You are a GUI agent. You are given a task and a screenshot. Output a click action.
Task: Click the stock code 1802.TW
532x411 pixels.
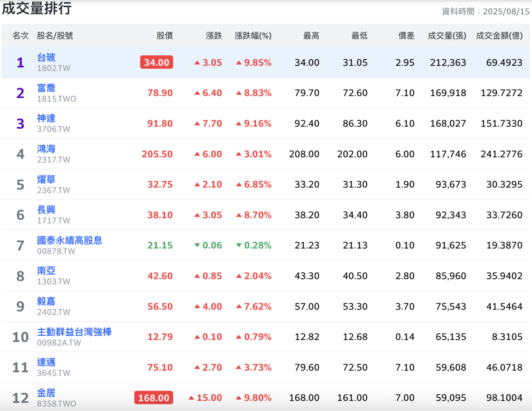click(x=54, y=68)
